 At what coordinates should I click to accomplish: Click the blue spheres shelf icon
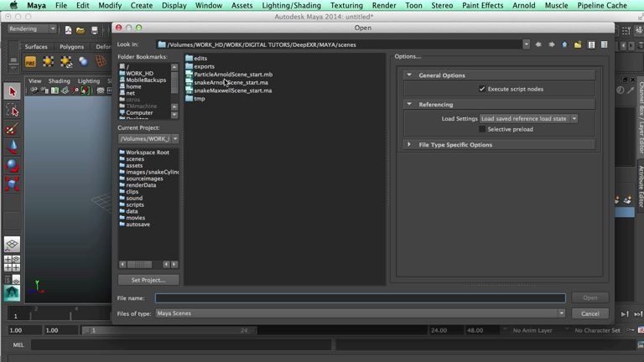click(x=83, y=61)
